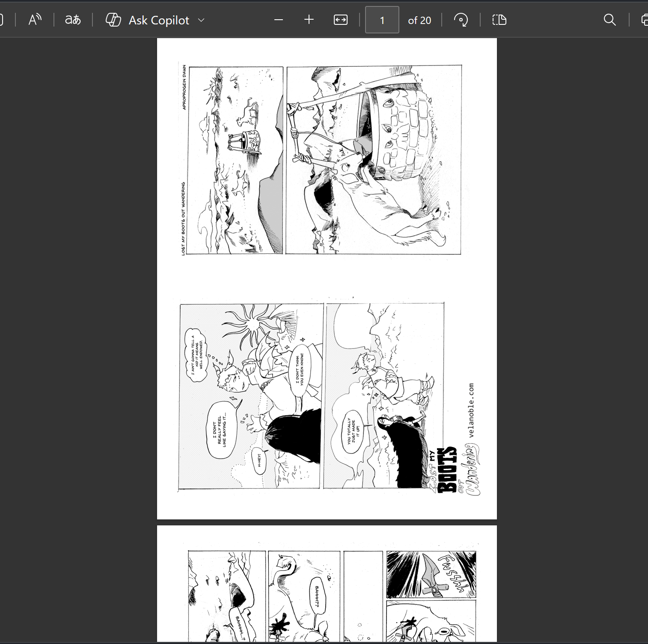Screen dimensions: 648x644
Task: Open the Page view options
Action: pos(499,20)
